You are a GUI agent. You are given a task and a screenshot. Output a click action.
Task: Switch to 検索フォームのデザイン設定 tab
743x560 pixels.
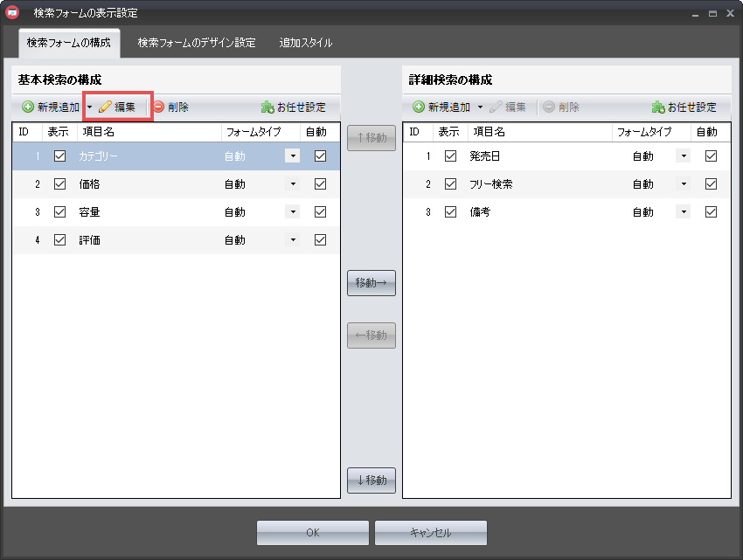(x=197, y=43)
